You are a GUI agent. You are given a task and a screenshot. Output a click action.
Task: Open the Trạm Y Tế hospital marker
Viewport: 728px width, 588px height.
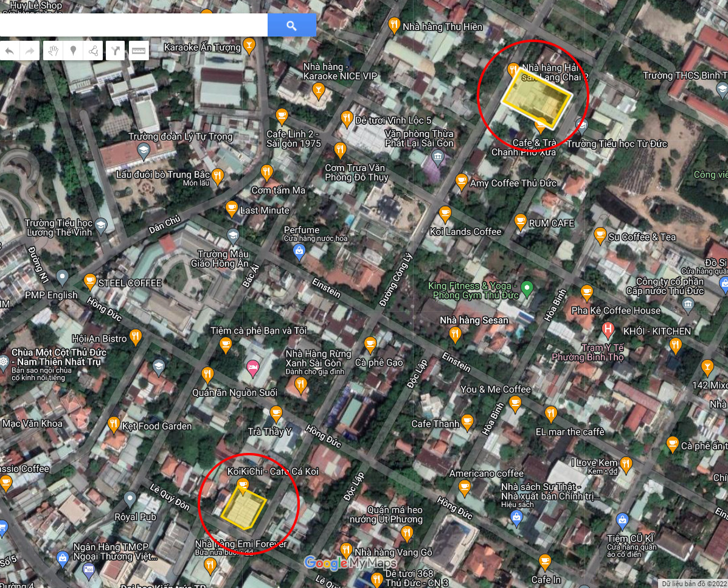point(607,331)
